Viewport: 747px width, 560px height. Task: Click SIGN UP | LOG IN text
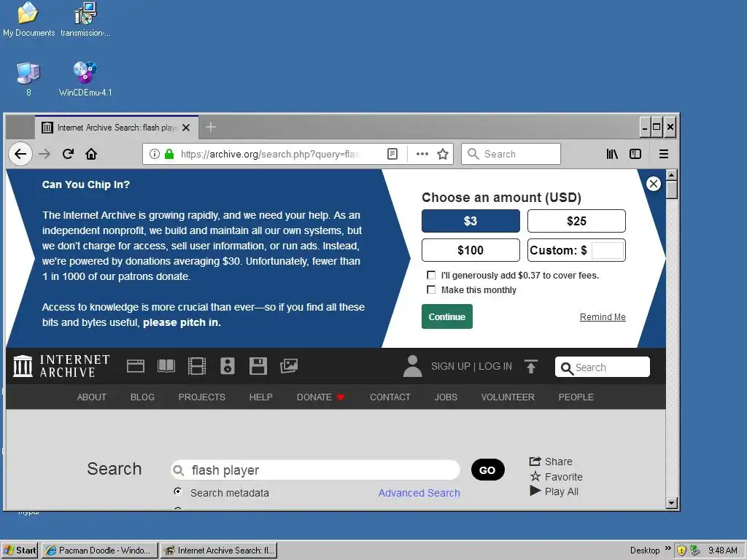472,366
